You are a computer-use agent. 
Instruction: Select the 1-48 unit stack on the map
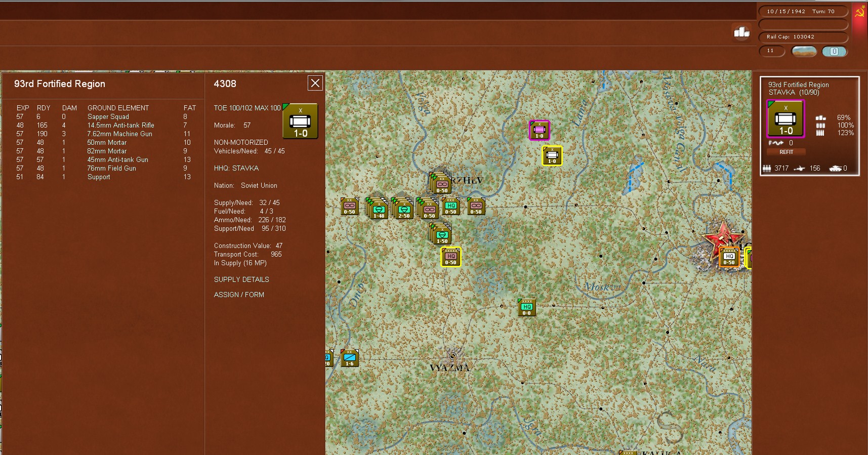378,209
